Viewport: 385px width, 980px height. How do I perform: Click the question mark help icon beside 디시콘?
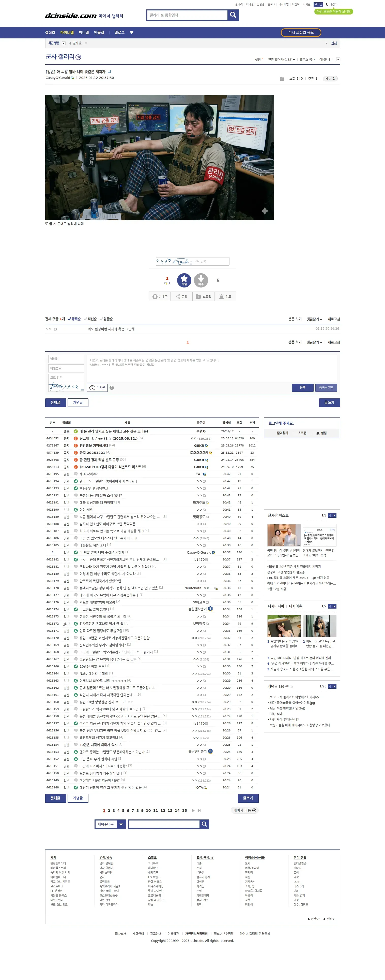click(112, 388)
